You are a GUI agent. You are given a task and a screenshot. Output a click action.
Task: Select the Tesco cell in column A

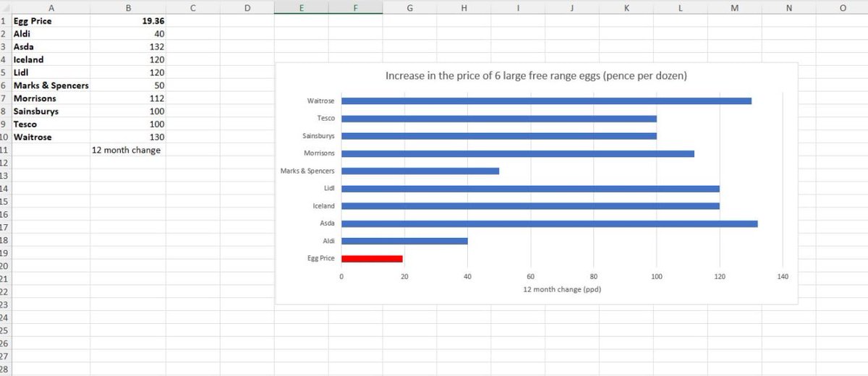point(50,124)
